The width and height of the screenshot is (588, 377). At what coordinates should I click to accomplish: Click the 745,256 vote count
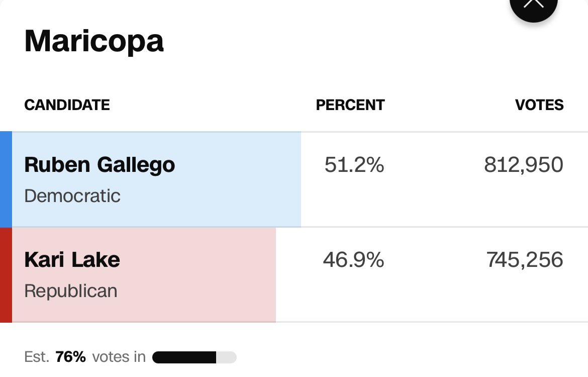(x=525, y=260)
